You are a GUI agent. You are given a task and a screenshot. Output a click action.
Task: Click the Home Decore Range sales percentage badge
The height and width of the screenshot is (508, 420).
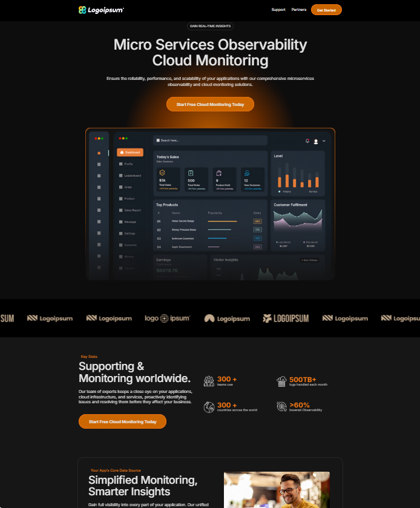tap(257, 221)
